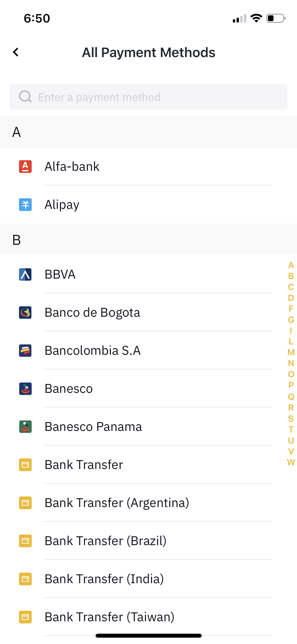This screenshot has height=644, width=297.
Task: Jump to letter C in index
Action: [291, 287]
